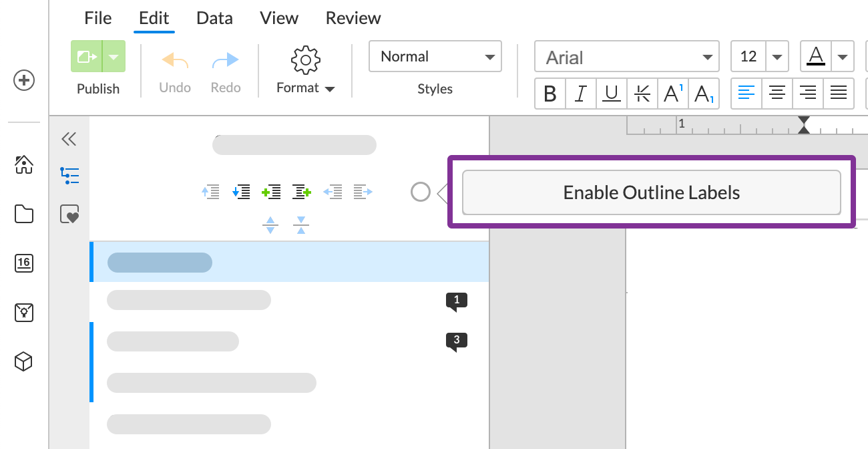
Task: Open the Data menu
Action: pos(214,18)
